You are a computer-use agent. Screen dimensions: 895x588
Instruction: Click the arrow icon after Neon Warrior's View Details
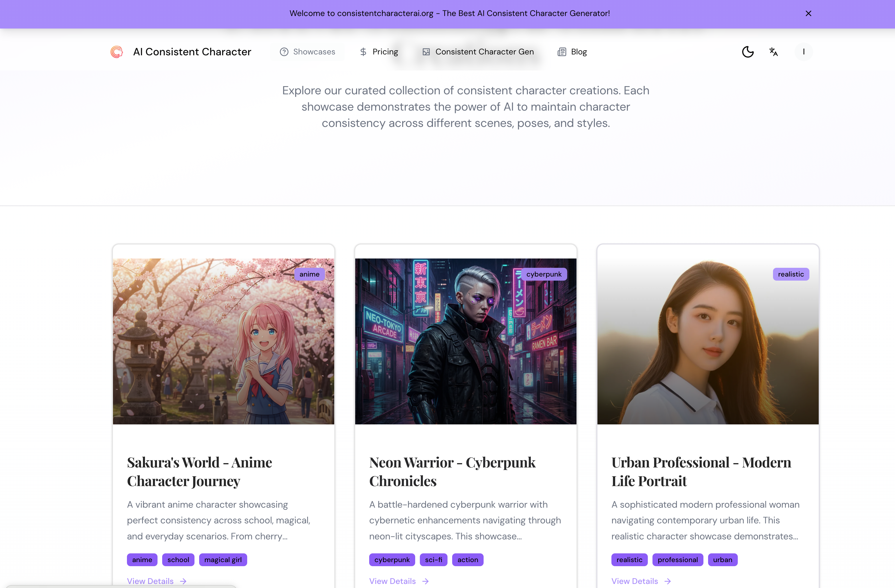(x=425, y=581)
